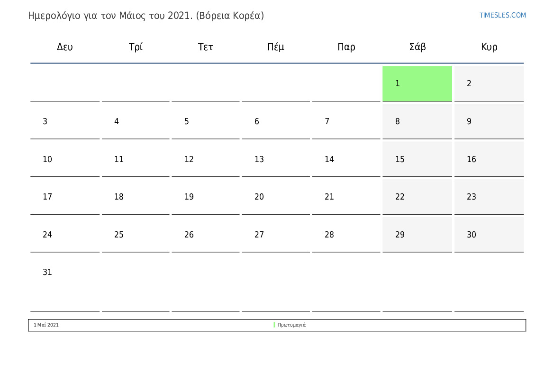Select day 6 on Thursday
554x392 pixels.
[276, 121]
